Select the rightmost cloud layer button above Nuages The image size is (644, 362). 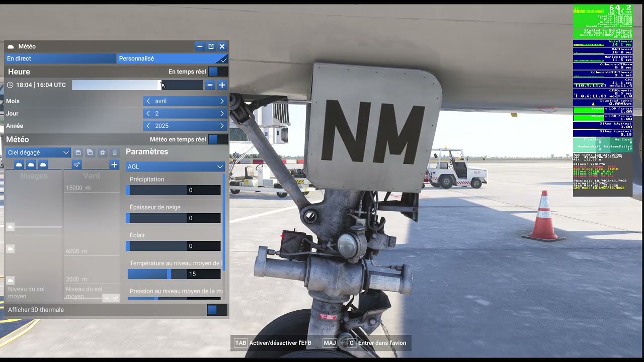coord(43,164)
